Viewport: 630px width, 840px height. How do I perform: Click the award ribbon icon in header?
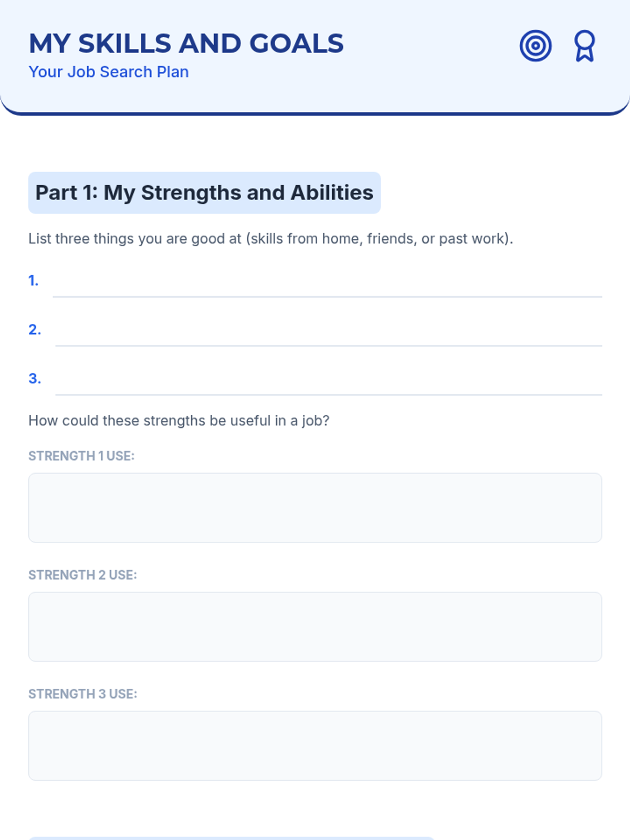click(x=584, y=46)
